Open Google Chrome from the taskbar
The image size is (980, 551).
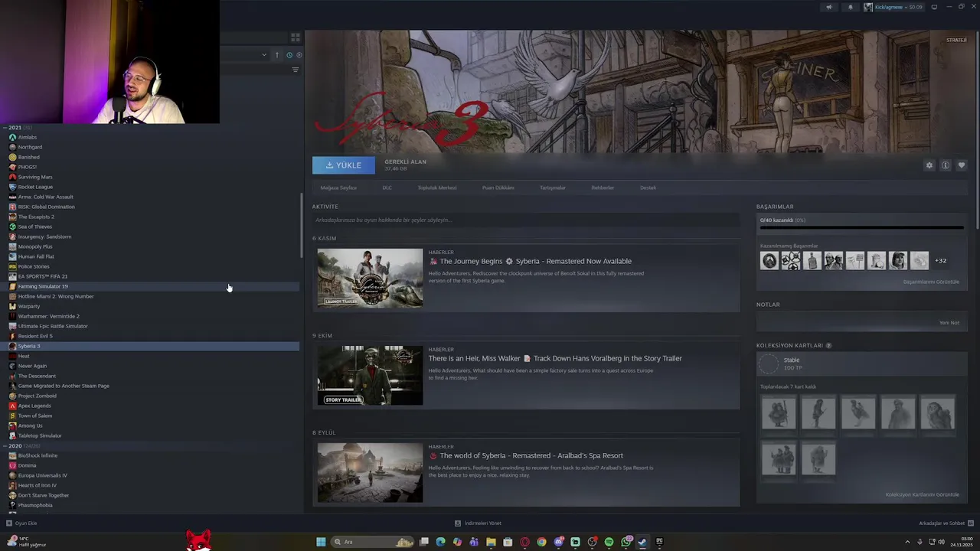click(x=541, y=542)
